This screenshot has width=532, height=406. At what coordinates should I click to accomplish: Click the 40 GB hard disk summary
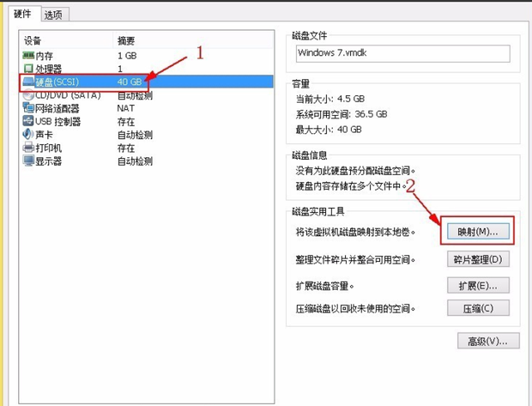coord(130,82)
